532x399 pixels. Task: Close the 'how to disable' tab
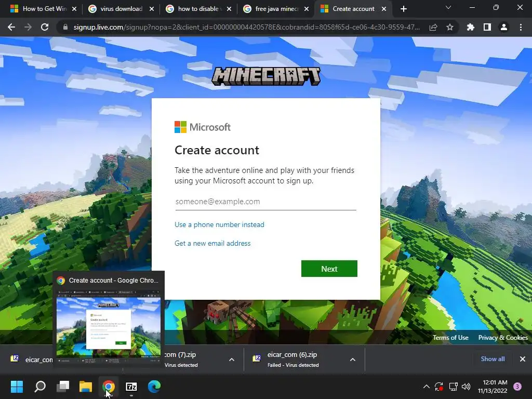pos(229,9)
